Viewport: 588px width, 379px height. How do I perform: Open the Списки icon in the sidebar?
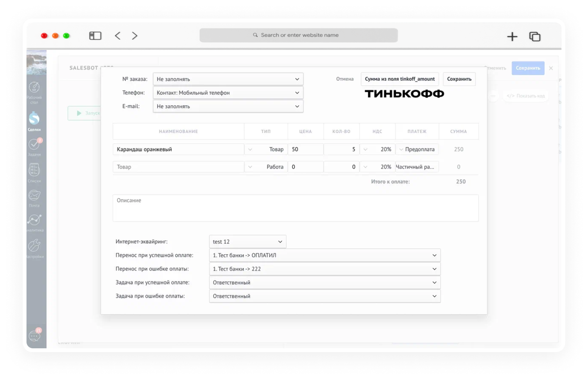coord(34,172)
